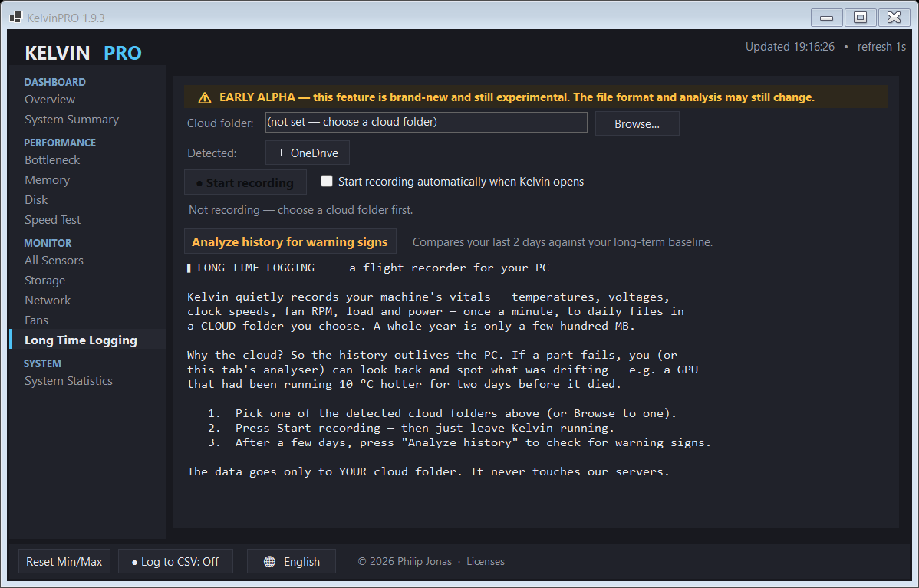This screenshot has height=588, width=919.
Task: Toggle Log to CSV: Off button
Action: tap(176, 562)
